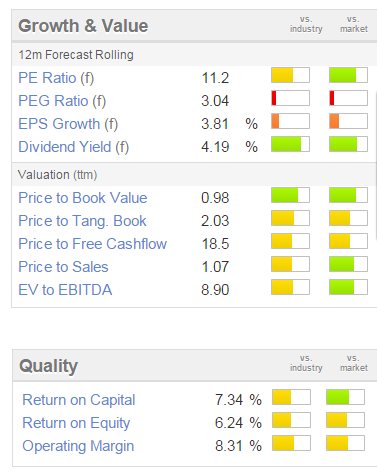The width and height of the screenshot is (377, 476).
Task: Open the Return on Capital link
Action: (x=79, y=400)
